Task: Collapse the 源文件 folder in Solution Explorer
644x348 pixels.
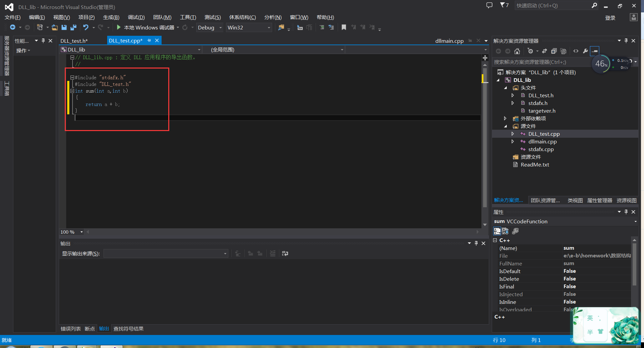Action: (x=505, y=126)
